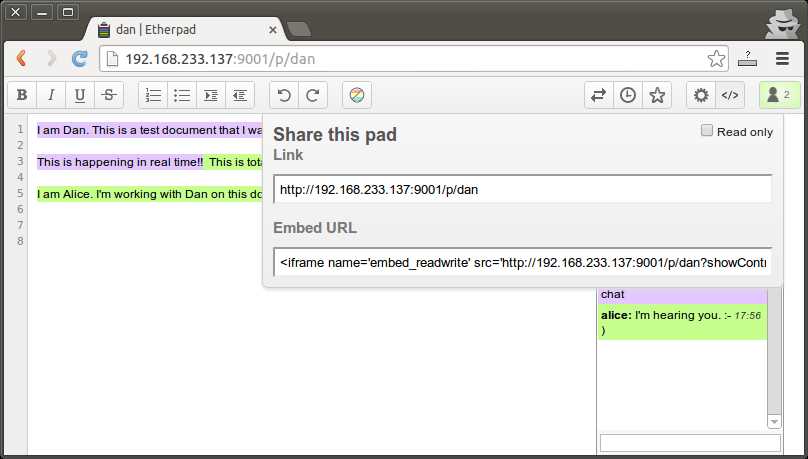This screenshot has width=808, height=459.
Task: Click the "I am Alice" line of text
Action: [x=150, y=194]
